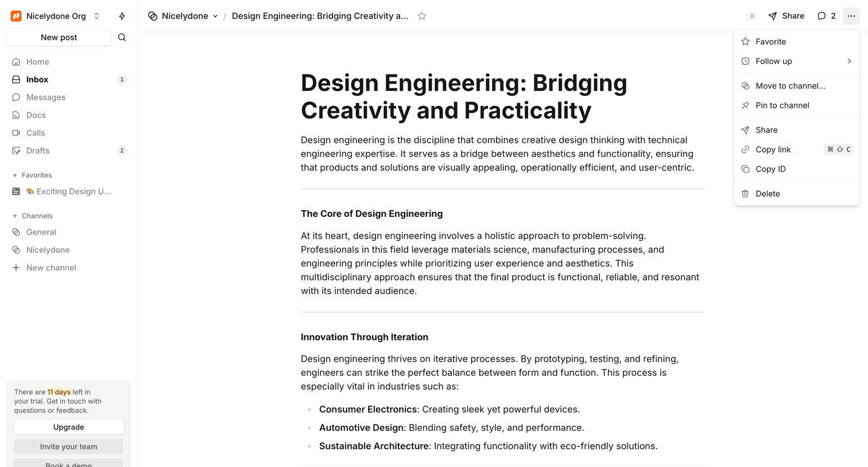Open search with the magnifier icon
This screenshot has width=868, height=467.
(x=122, y=37)
